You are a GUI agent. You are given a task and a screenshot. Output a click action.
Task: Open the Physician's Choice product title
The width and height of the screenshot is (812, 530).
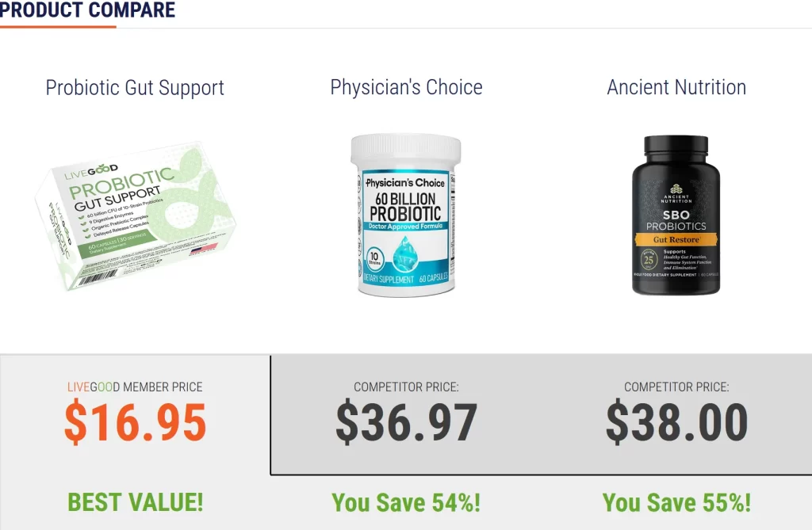pos(406,87)
